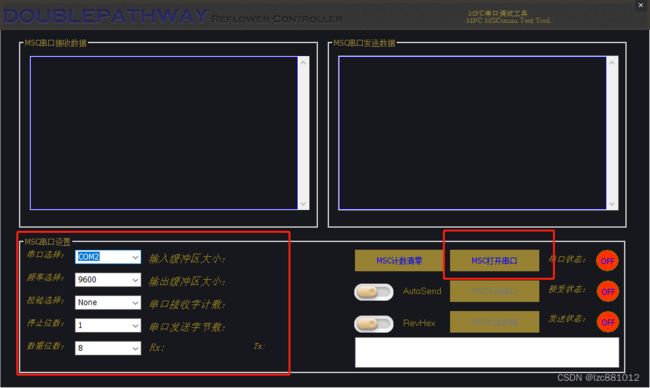This screenshot has height=388, width=650.
Task: Click the 'Tx:' counter label
Action: (x=259, y=346)
